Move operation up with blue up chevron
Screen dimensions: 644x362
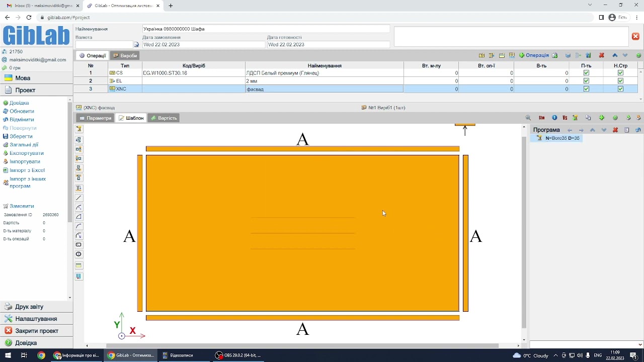click(x=615, y=55)
